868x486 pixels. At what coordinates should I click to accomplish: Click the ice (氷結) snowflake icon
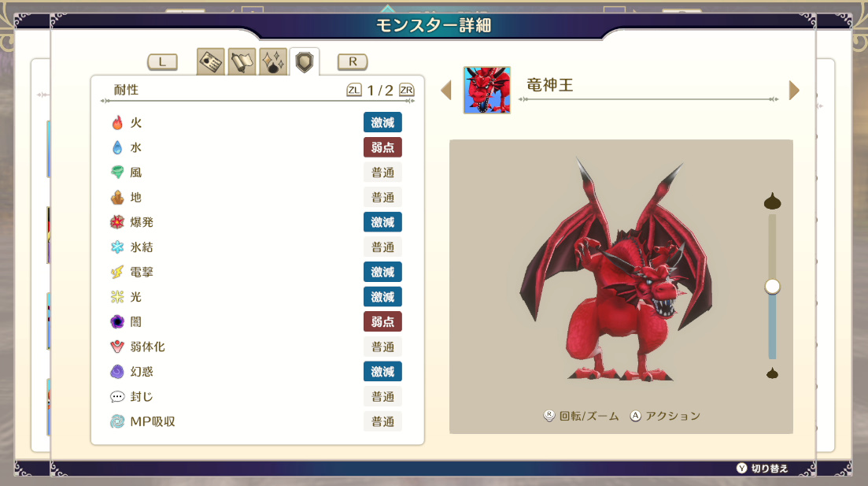tap(117, 247)
